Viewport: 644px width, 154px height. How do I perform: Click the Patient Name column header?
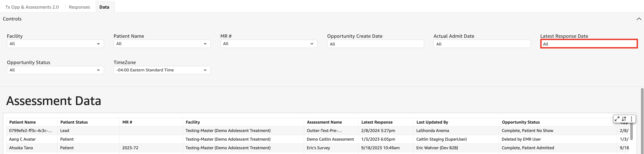pyautogui.click(x=23, y=122)
